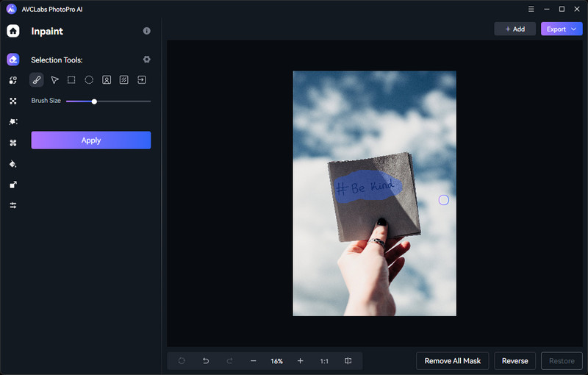This screenshot has width=588, height=375.
Task: Click the Inpaint info icon
Action: click(146, 31)
